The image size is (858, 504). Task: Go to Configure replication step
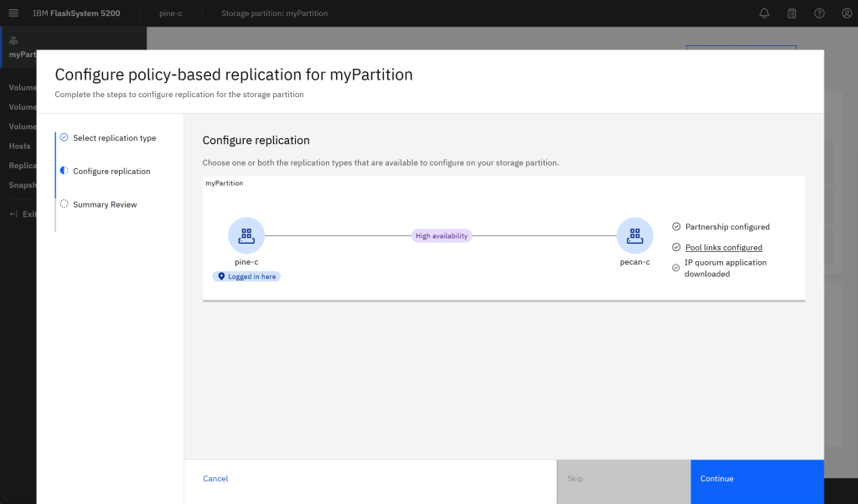(x=111, y=171)
